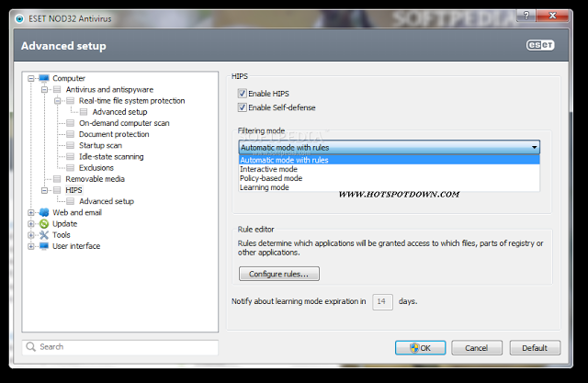
Task: Click the green Update icon
Action: (x=44, y=224)
